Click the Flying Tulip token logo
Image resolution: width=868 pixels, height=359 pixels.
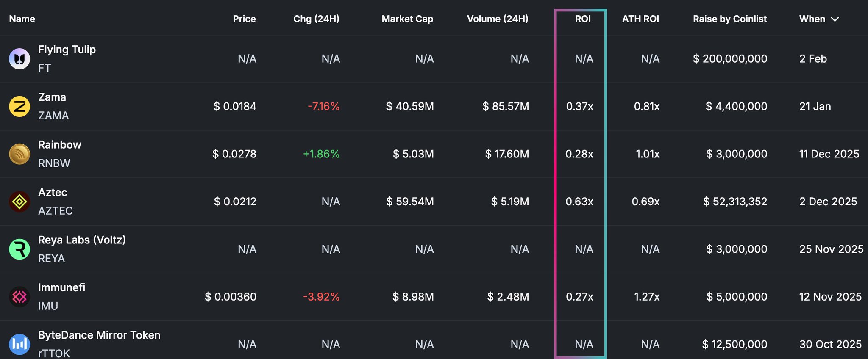coord(19,59)
